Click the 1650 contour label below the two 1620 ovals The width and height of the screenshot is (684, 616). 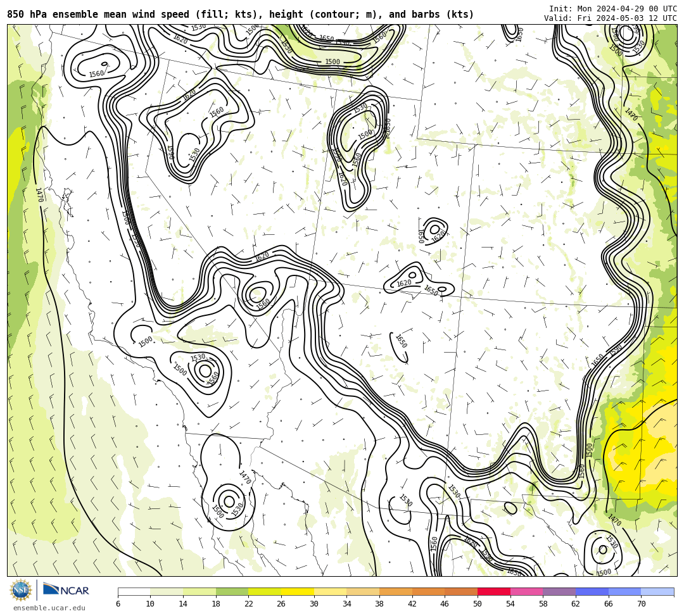(x=401, y=341)
